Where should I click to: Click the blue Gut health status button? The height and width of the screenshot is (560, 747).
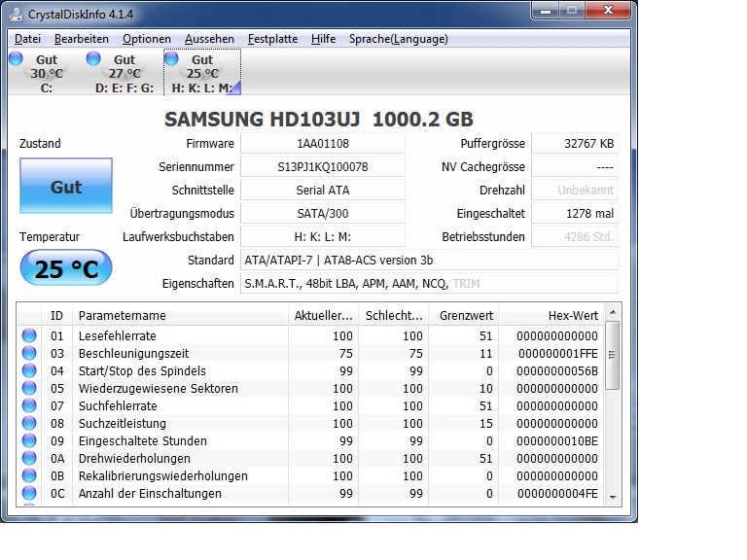pos(66,186)
